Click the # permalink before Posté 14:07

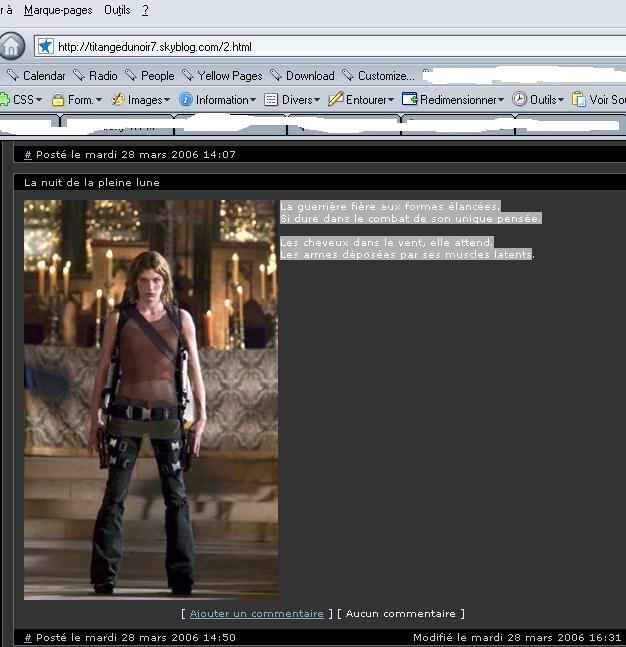(x=28, y=155)
